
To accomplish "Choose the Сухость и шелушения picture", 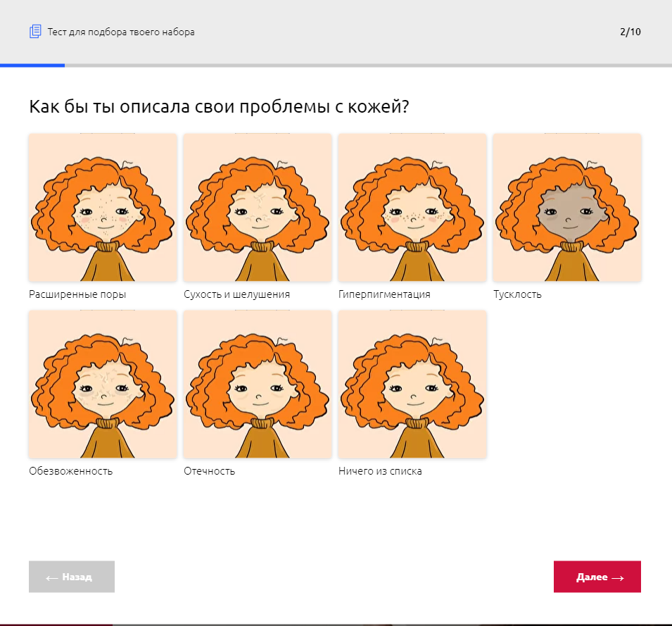I will coord(258,208).
